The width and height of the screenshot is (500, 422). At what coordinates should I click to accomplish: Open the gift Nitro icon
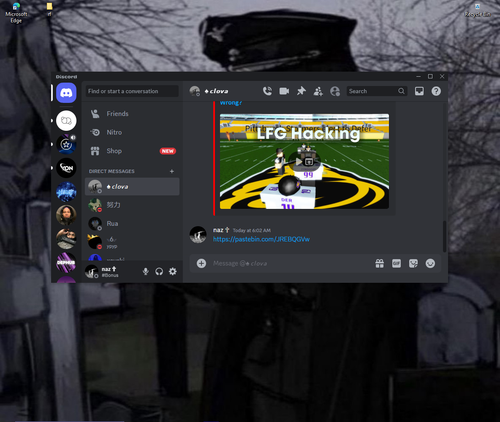point(379,263)
